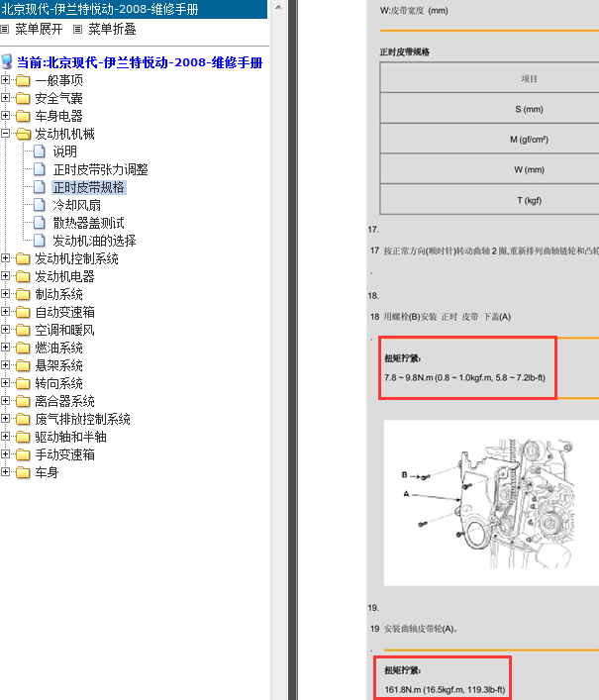Click the timing belt lower cover diagram
This screenshot has height=700, width=599.
point(491,503)
